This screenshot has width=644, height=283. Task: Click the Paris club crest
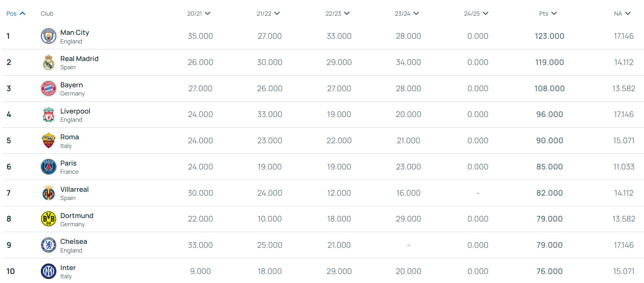coord(49,167)
